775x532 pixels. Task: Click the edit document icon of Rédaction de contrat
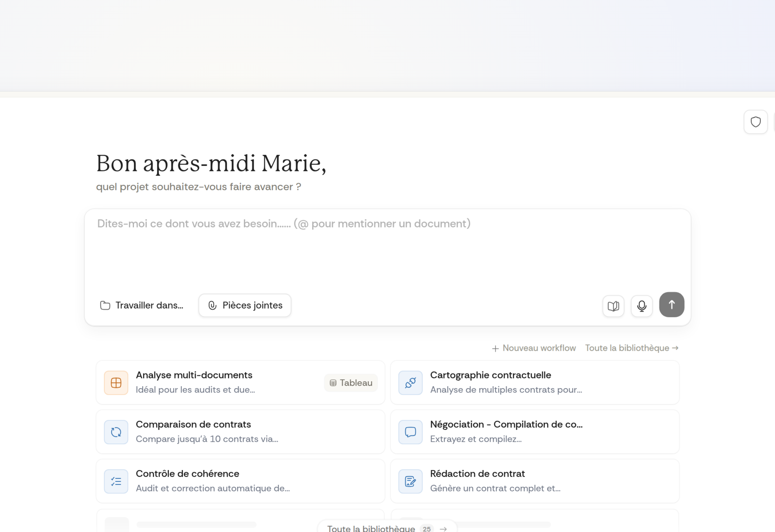pos(411,481)
